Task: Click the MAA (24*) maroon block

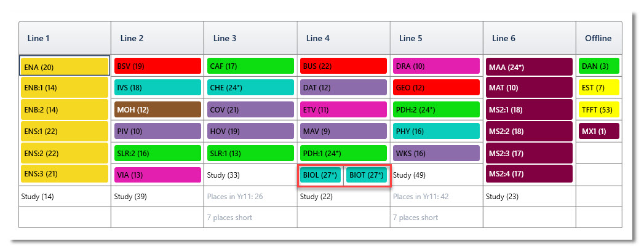Action: coord(529,67)
